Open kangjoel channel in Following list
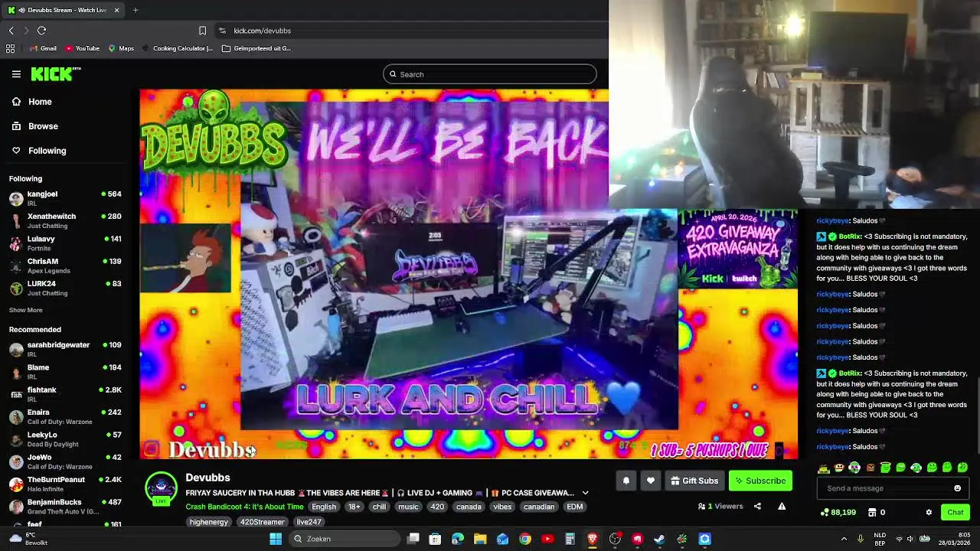 pyautogui.click(x=66, y=198)
